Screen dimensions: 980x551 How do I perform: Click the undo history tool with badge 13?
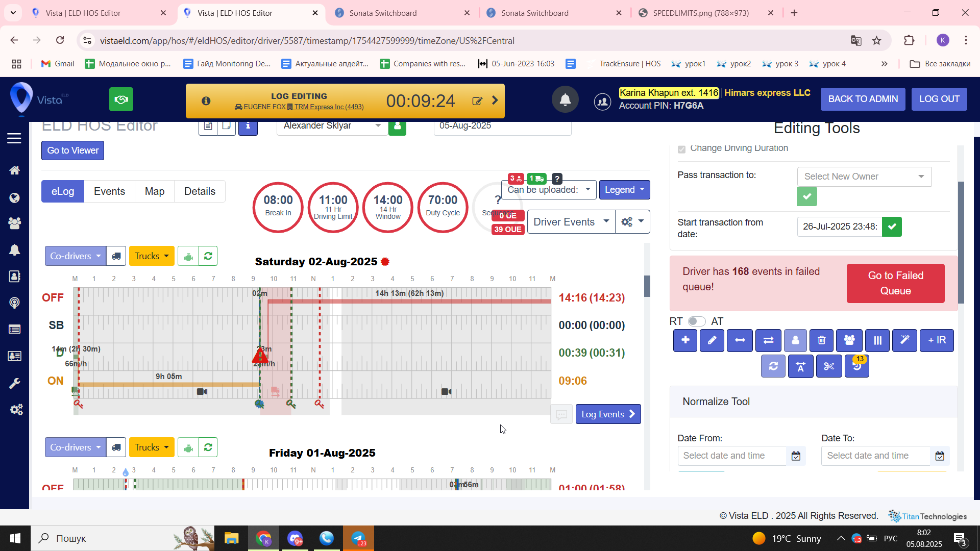(x=857, y=366)
